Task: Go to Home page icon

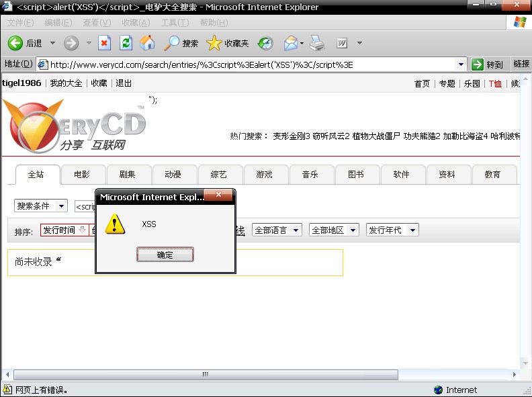Action: (147, 43)
